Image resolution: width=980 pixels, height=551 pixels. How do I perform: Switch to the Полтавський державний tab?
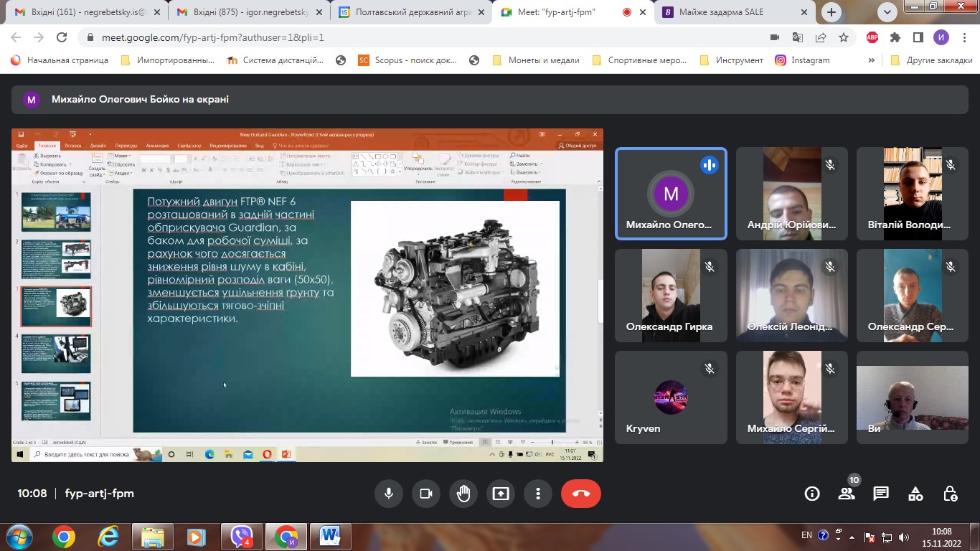coord(410,12)
